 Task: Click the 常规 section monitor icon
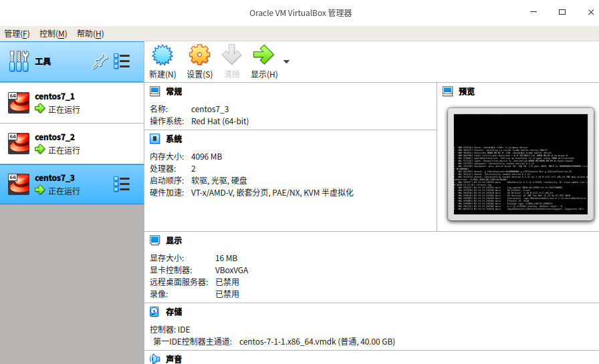click(154, 92)
